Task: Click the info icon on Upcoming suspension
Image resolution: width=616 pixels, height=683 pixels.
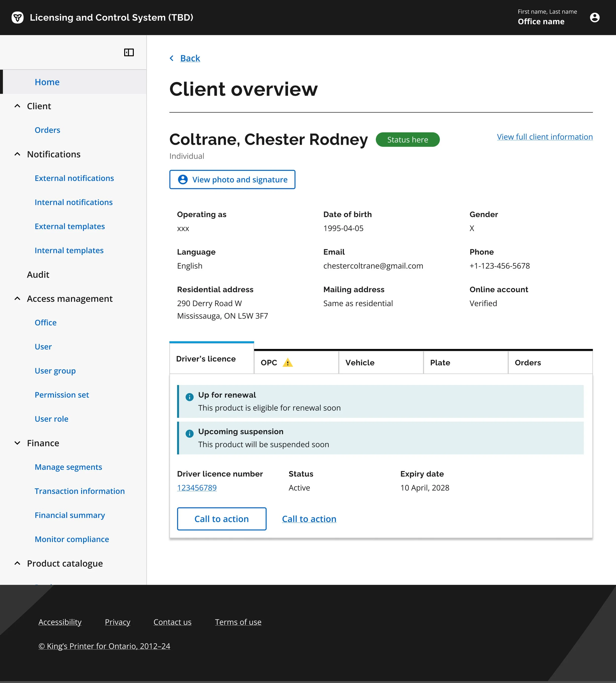Action: (x=189, y=433)
